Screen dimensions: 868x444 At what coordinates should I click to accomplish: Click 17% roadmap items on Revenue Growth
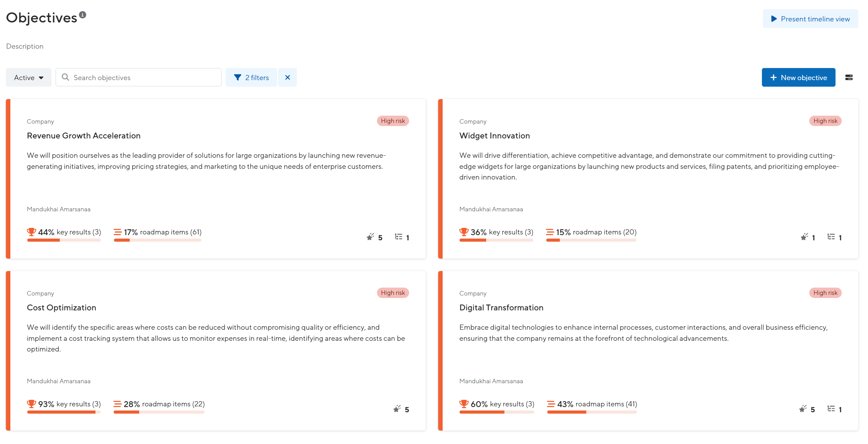pos(158,232)
